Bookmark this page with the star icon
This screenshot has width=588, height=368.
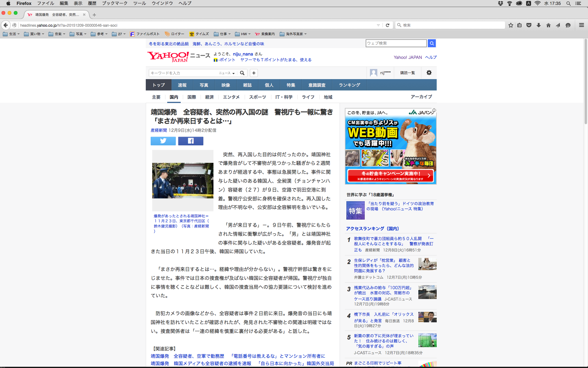point(511,25)
